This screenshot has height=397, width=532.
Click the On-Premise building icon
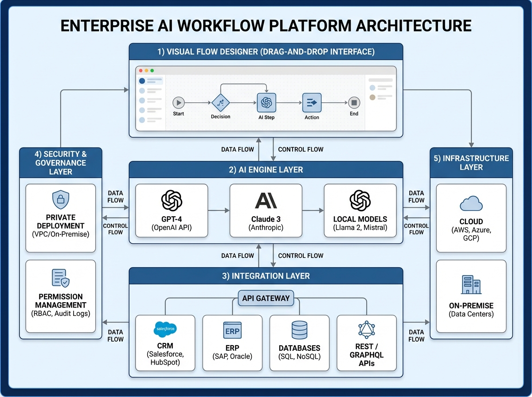pyautogui.click(x=471, y=284)
